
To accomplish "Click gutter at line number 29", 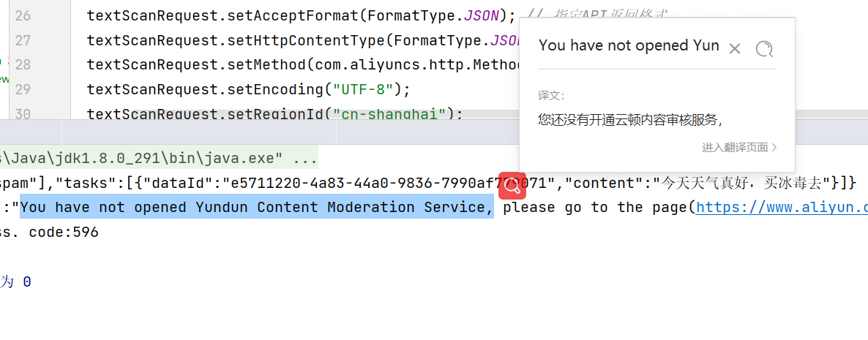I will tap(23, 89).
